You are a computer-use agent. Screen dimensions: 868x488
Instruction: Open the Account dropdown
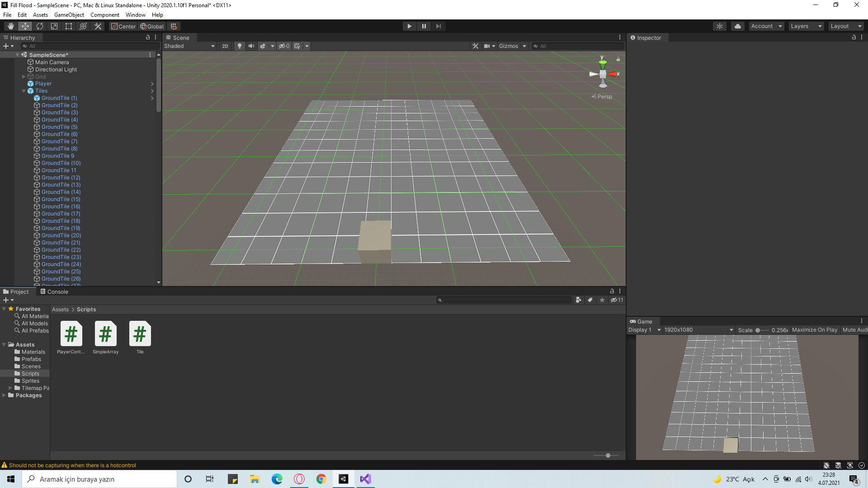tap(766, 26)
